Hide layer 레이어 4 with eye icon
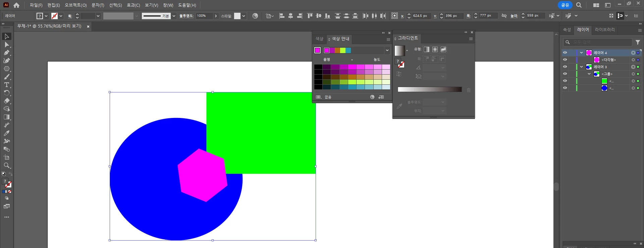The height and width of the screenshot is (248, 644). coord(565,53)
